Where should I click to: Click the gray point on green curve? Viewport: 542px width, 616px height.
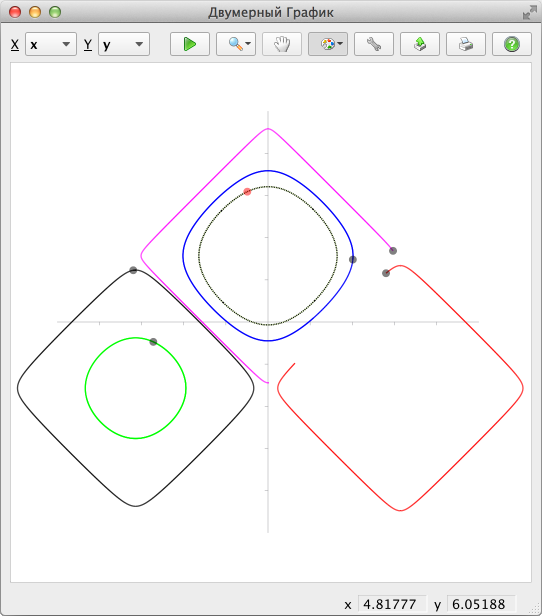tap(153, 342)
